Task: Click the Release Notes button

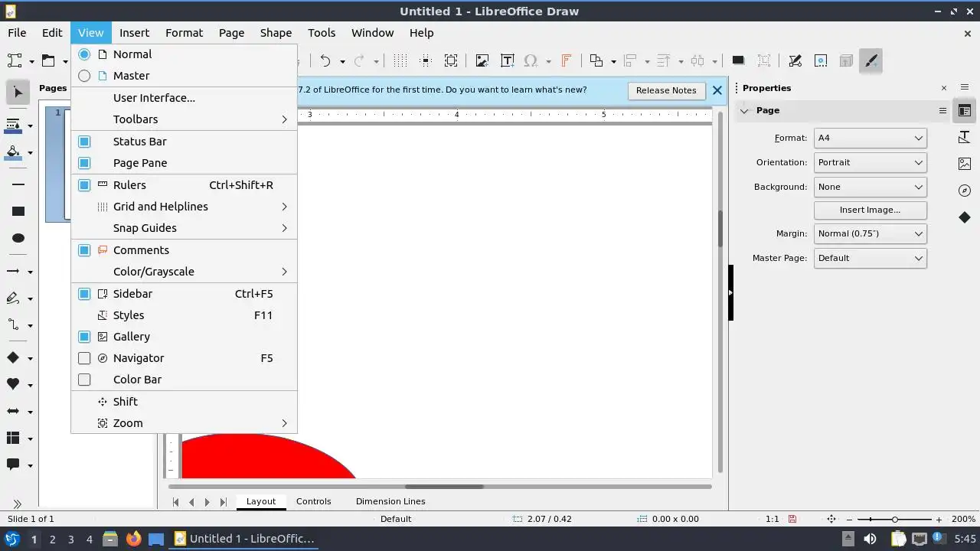Action: [666, 90]
